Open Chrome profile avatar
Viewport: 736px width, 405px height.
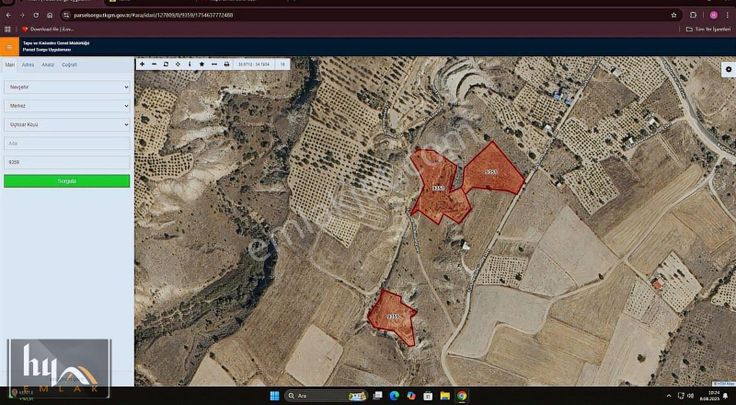tap(713, 15)
